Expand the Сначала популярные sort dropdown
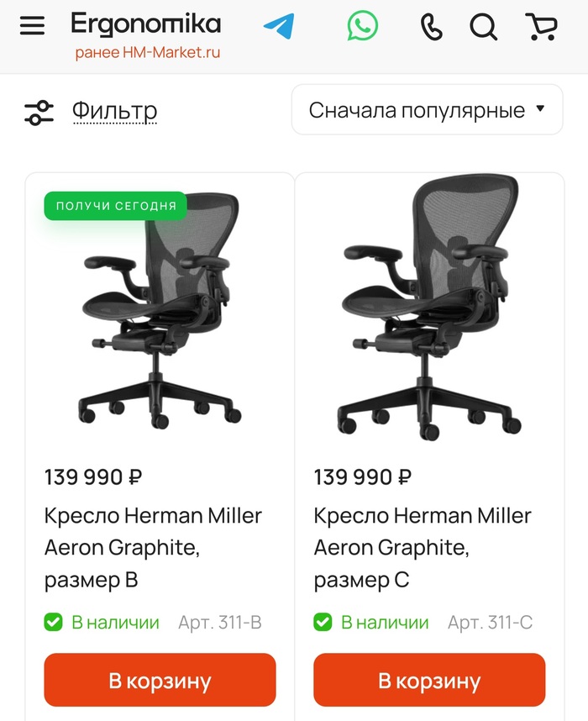This screenshot has height=721, width=588. [417, 110]
